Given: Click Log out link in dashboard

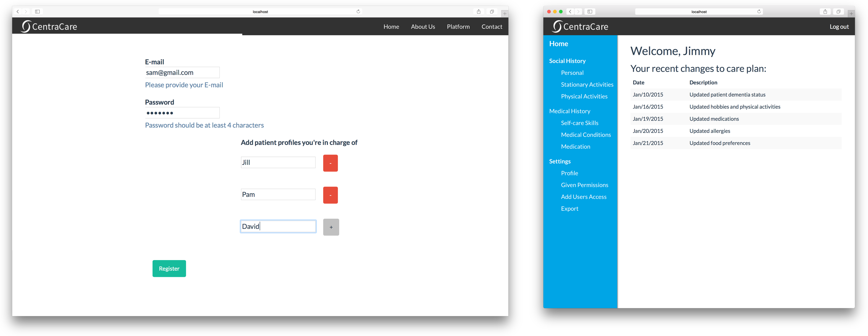Looking at the screenshot, I should 839,27.
